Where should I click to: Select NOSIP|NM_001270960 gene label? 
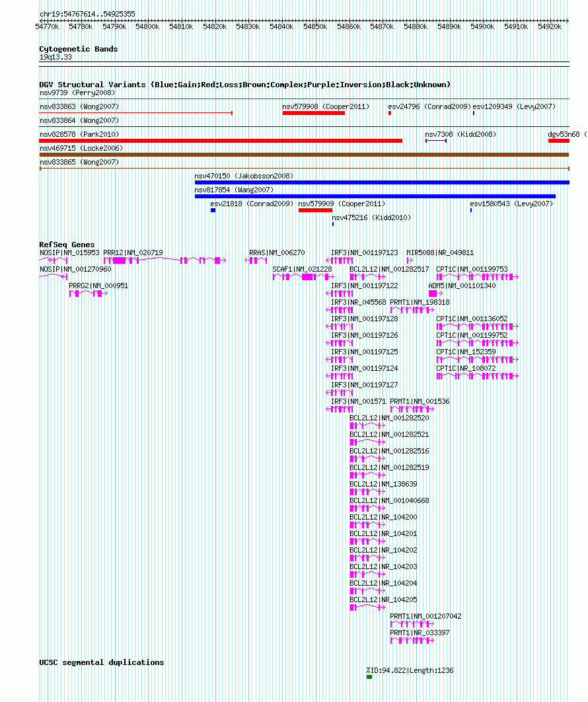pos(75,269)
